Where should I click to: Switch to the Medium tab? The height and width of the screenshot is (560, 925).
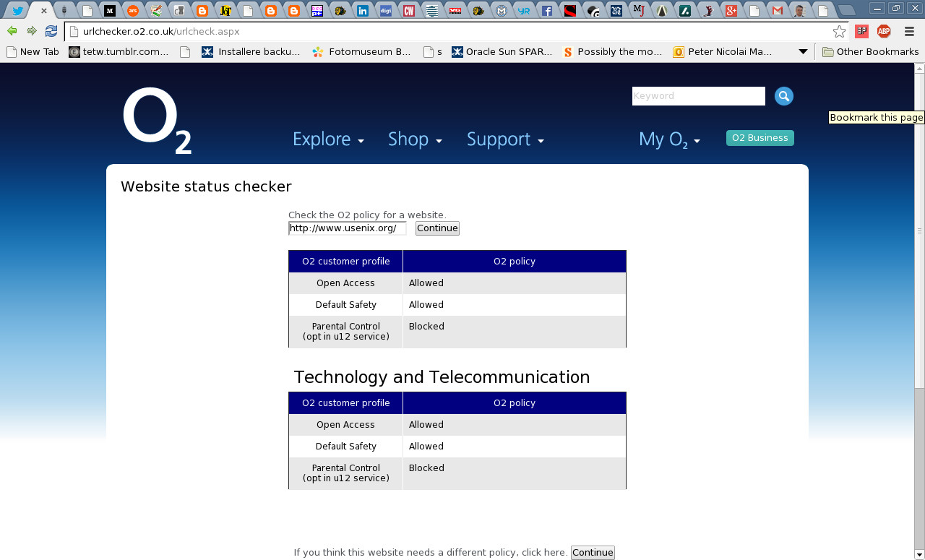[110, 11]
